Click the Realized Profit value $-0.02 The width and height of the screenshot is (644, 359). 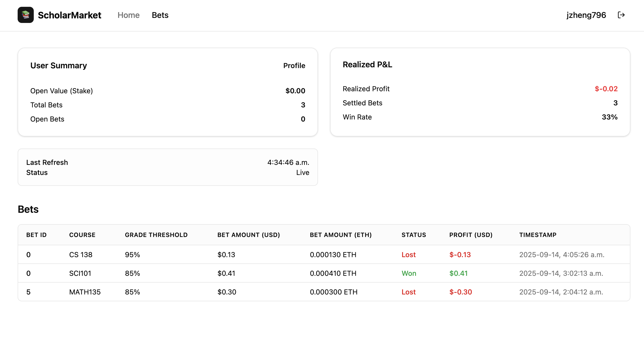[606, 89]
